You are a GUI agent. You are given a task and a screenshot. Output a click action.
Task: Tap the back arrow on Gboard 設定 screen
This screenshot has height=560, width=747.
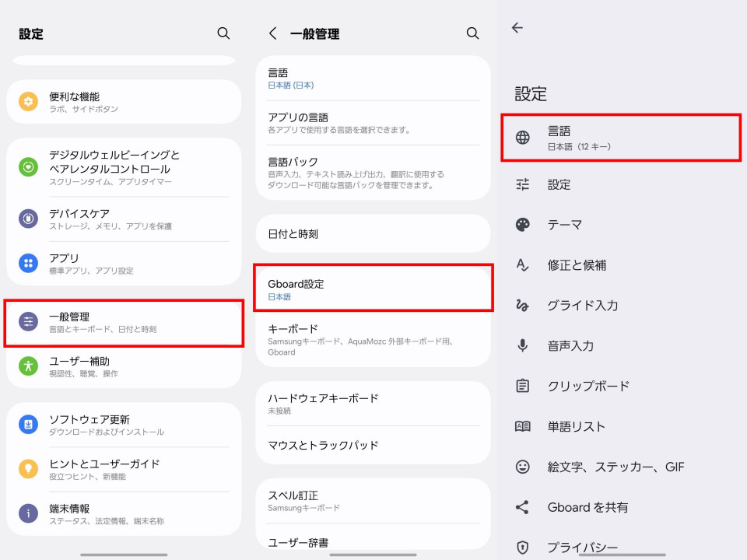pyautogui.click(x=517, y=28)
